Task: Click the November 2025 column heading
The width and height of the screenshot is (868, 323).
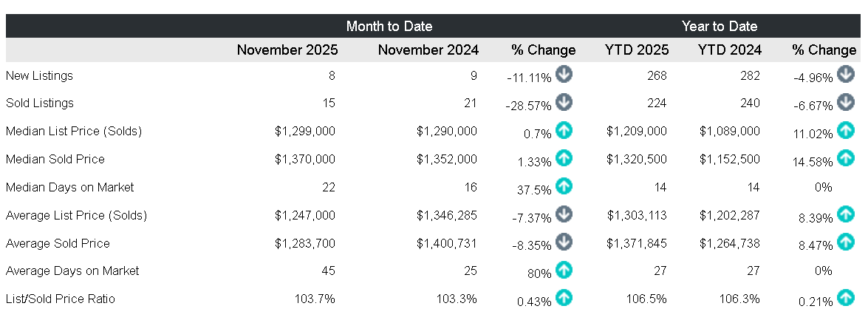Action: pos(287,50)
